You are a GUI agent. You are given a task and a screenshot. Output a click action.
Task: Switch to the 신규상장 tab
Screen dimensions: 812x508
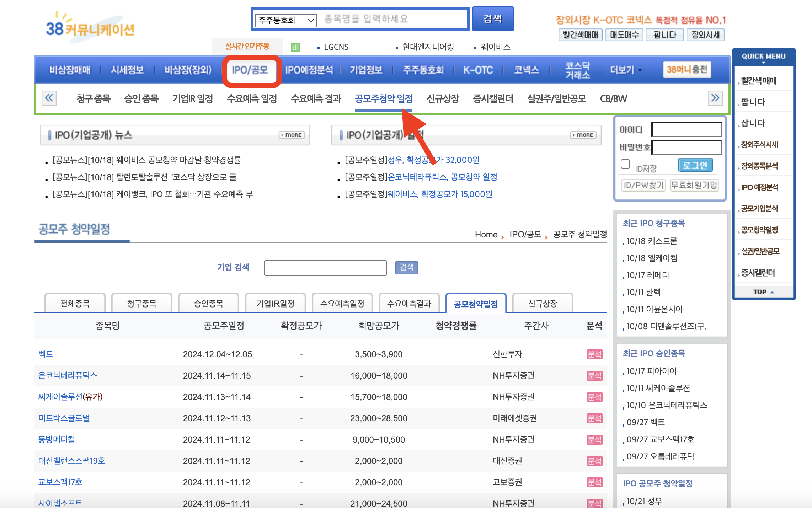pos(543,303)
